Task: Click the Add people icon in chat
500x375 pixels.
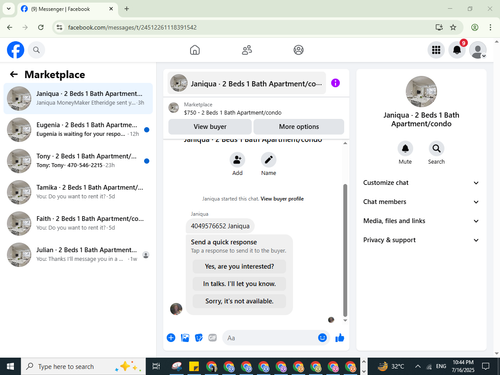Action: pos(237,160)
